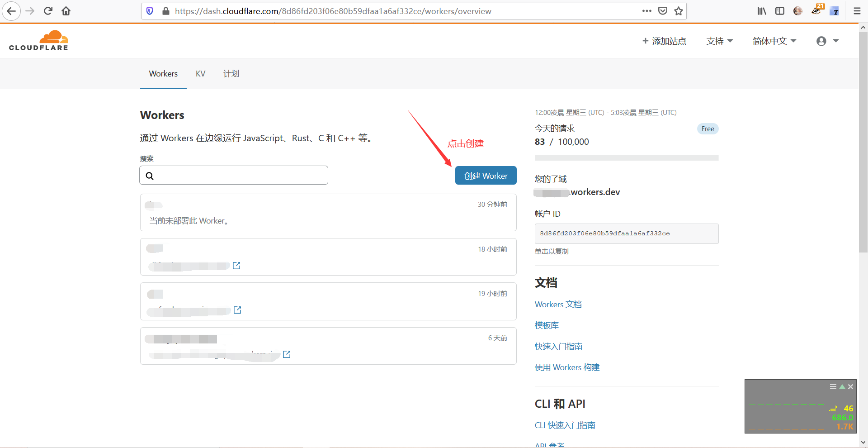
Task: Close the network speed monitor widget
Action: 851,386
